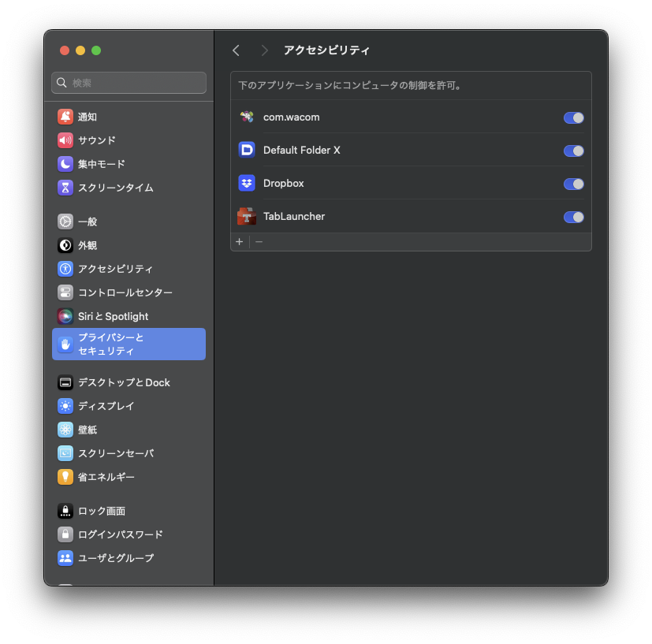Maximize window with green button
Viewport: 652px width, 644px height.
96,50
